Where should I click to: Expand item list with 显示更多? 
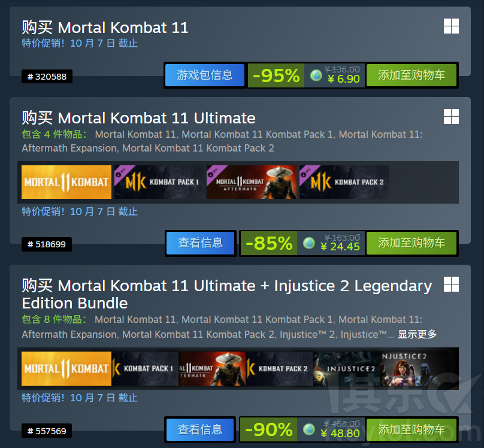pos(417,334)
